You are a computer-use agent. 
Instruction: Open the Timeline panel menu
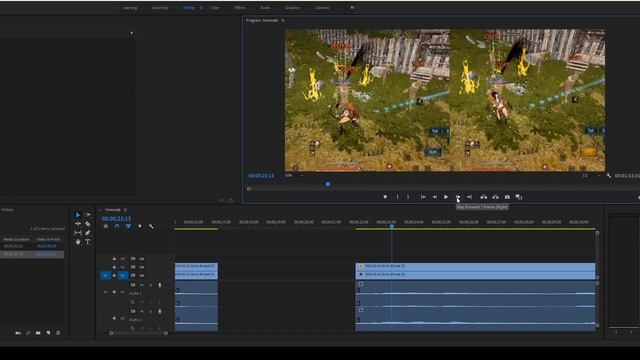125,210
